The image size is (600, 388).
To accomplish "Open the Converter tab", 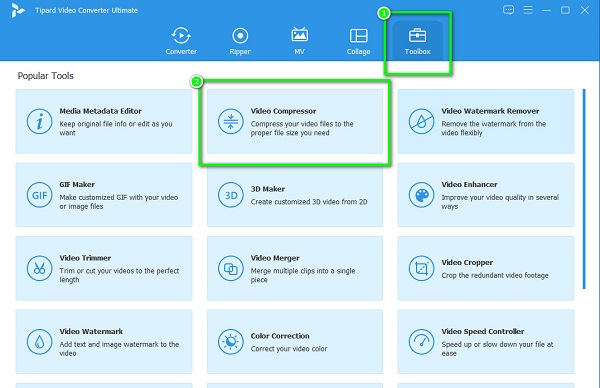I will (x=181, y=41).
